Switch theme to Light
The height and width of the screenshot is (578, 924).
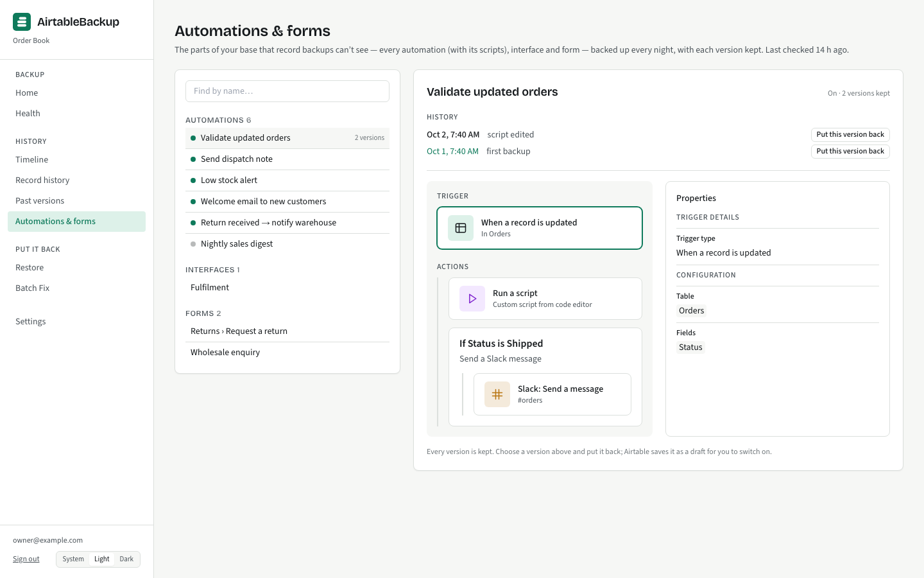(x=102, y=559)
